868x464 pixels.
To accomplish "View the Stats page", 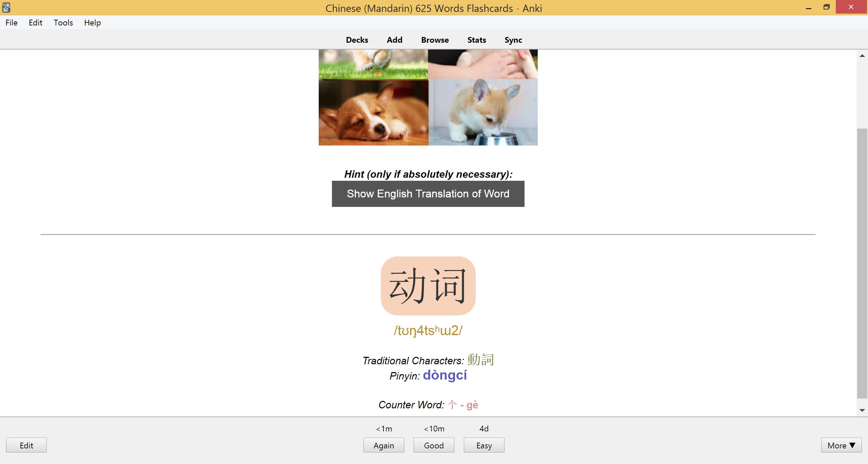I will pyautogui.click(x=477, y=40).
